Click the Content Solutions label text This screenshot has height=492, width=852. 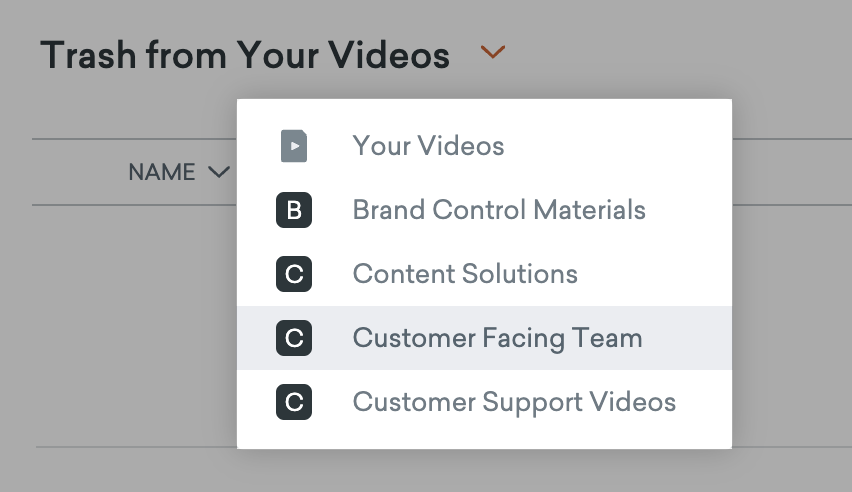[x=465, y=274]
